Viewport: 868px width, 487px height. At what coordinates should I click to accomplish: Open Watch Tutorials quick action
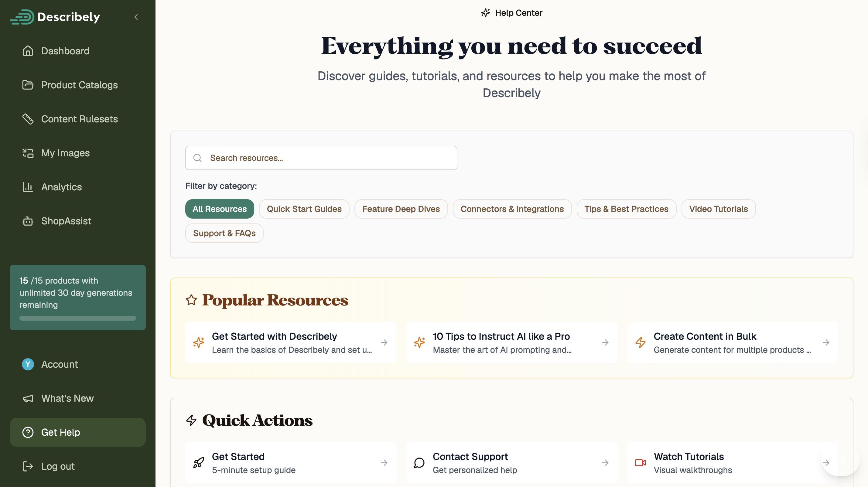(x=732, y=463)
